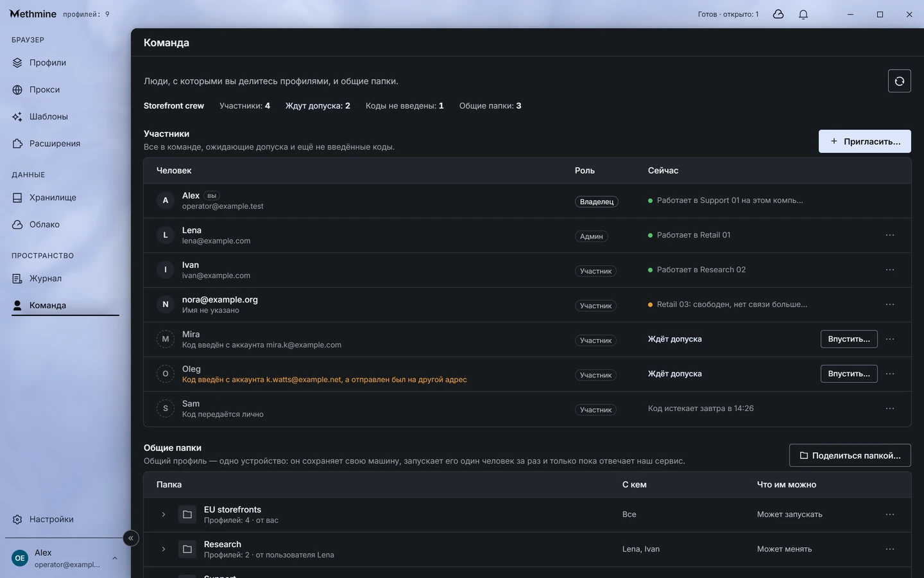The image size is (924, 578).
Task: Click the Research folder icon
Action: point(187,549)
